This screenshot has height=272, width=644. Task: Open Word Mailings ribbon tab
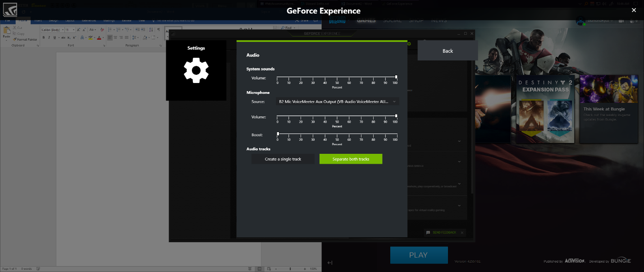[x=109, y=20]
